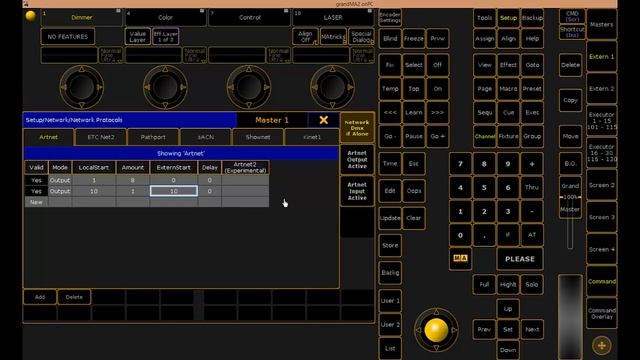Switch to the Shownet tab
The image size is (640, 360).
[x=258, y=137]
